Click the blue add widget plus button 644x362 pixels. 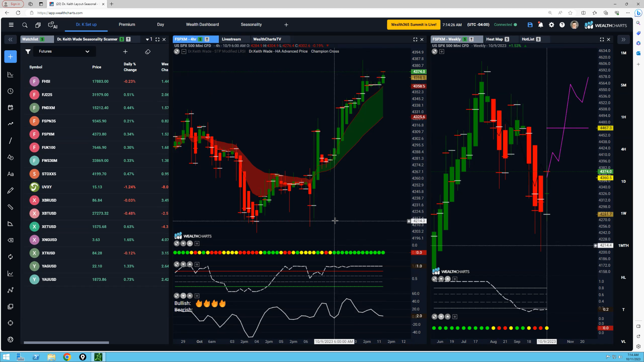10,57
